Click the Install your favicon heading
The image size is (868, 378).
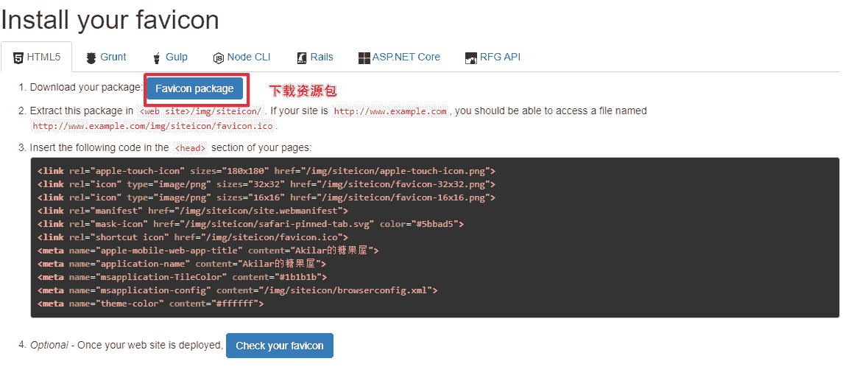tap(110, 19)
